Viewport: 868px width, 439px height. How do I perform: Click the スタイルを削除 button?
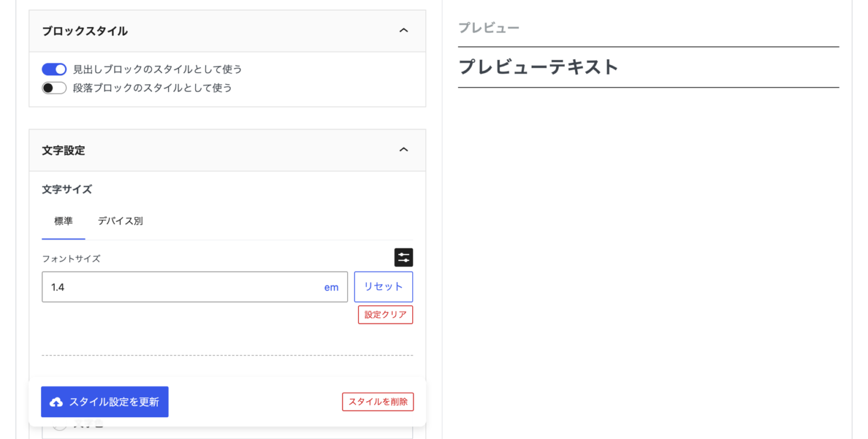378,402
